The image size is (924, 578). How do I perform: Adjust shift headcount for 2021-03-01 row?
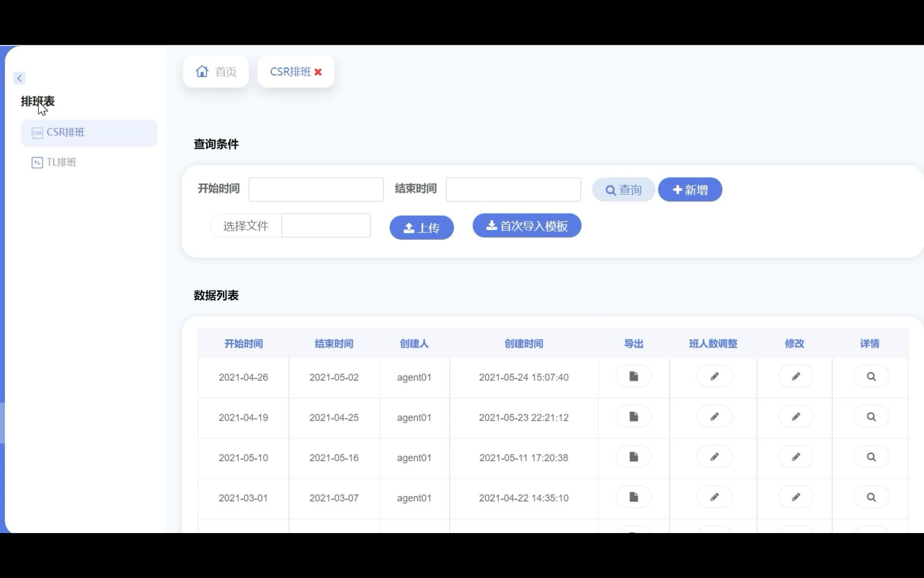(714, 497)
